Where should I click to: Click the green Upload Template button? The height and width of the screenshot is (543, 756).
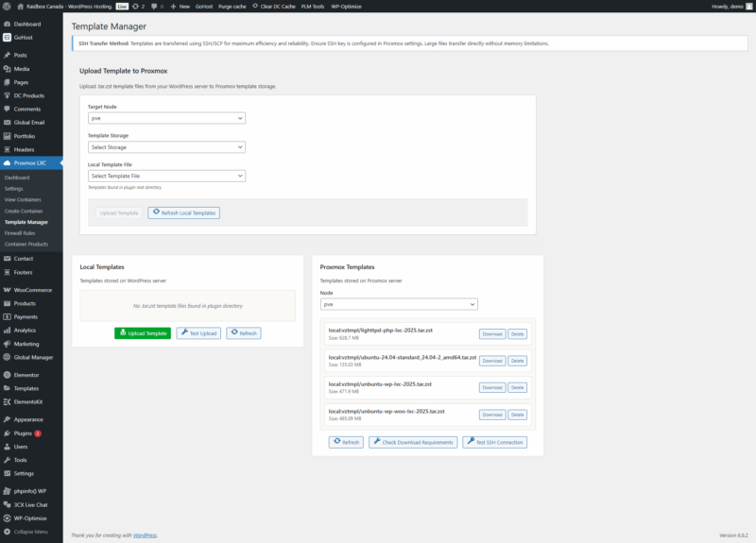click(x=143, y=333)
